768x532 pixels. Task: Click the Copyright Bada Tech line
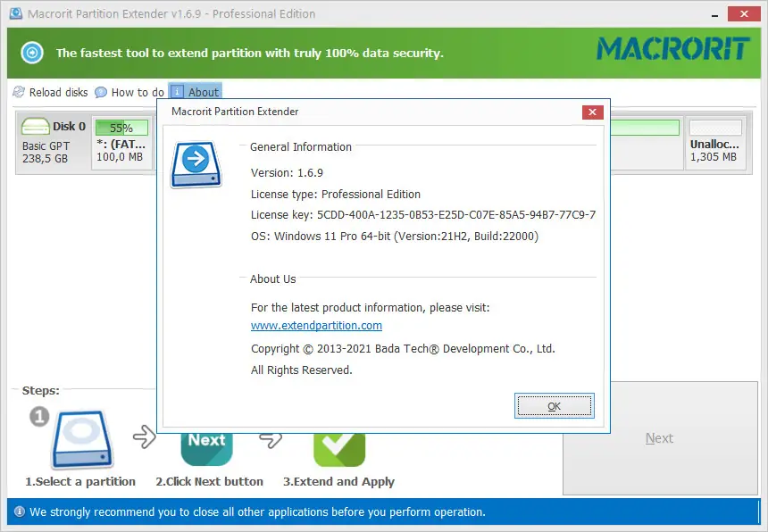click(403, 349)
